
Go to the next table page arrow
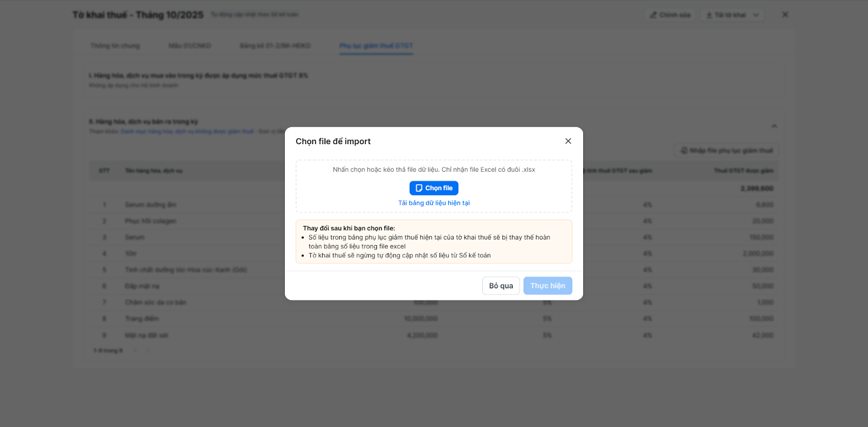pyautogui.click(x=148, y=351)
